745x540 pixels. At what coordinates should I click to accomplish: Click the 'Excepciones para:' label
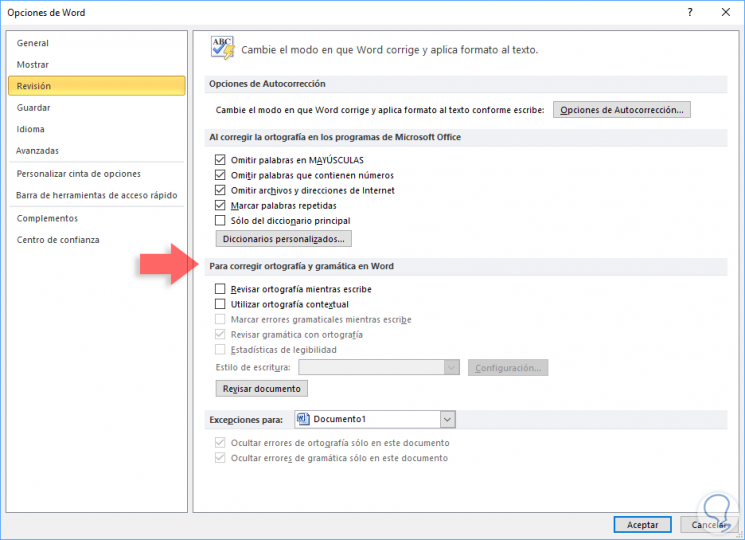(246, 420)
